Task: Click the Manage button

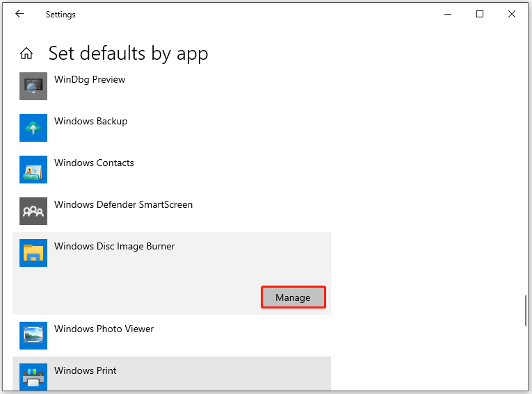Action: [293, 297]
